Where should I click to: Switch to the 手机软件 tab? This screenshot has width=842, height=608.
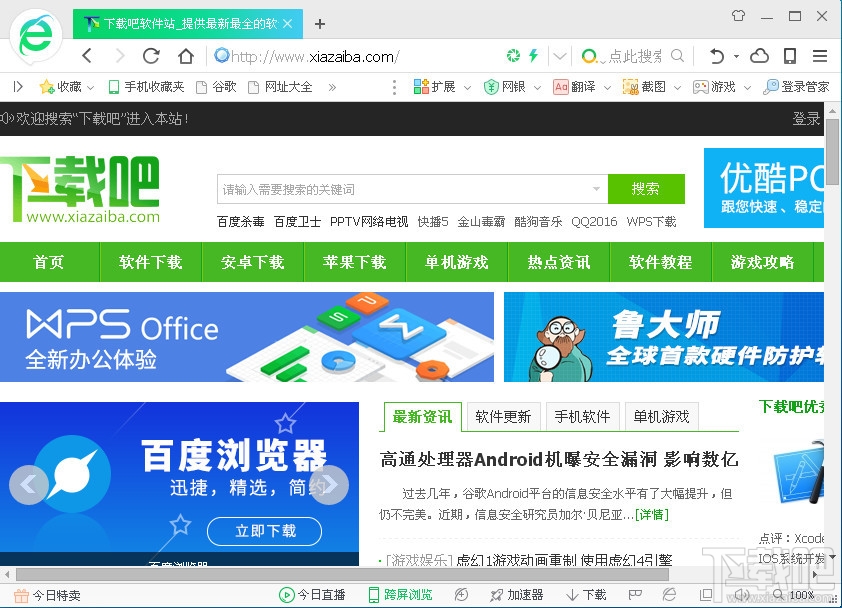click(x=583, y=417)
